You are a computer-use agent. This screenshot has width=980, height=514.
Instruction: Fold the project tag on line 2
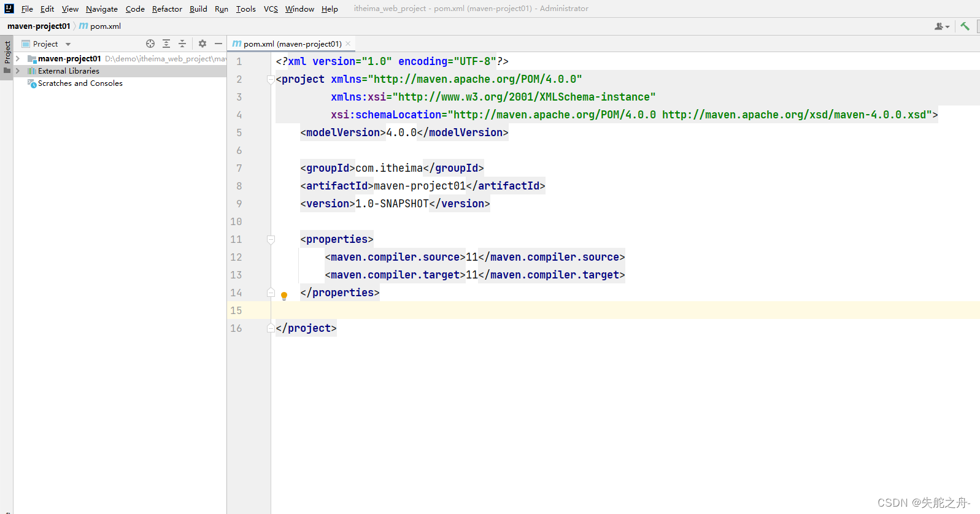click(x=271, y=79)
